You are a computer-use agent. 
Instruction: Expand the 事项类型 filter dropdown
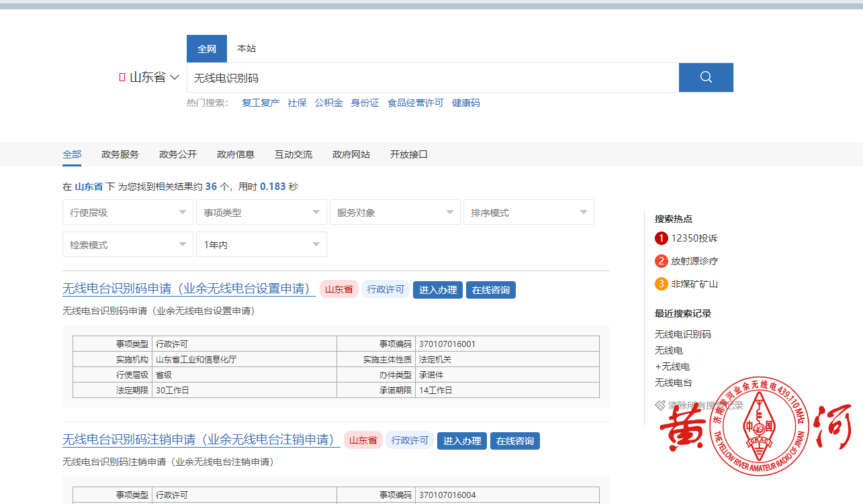(261, 213)
